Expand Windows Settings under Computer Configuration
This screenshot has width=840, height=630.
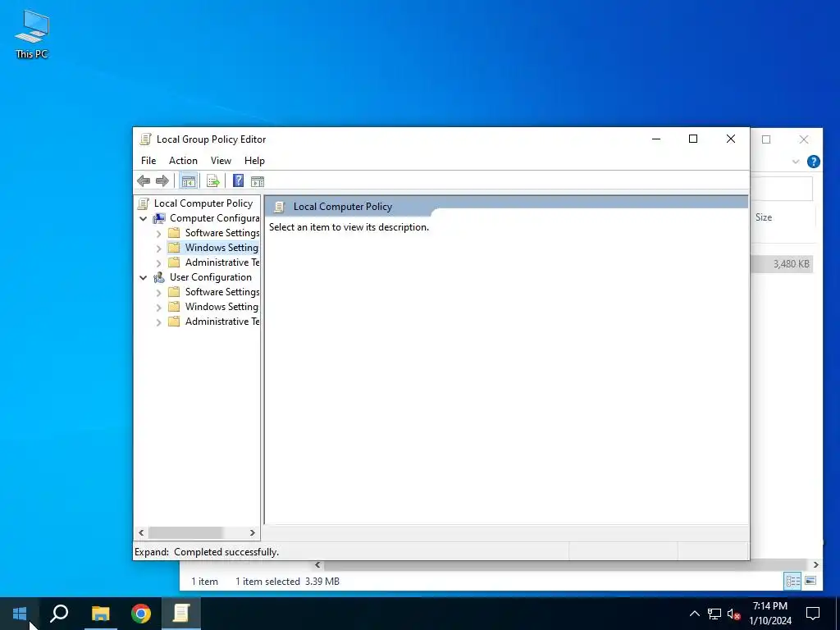point(158,249)
